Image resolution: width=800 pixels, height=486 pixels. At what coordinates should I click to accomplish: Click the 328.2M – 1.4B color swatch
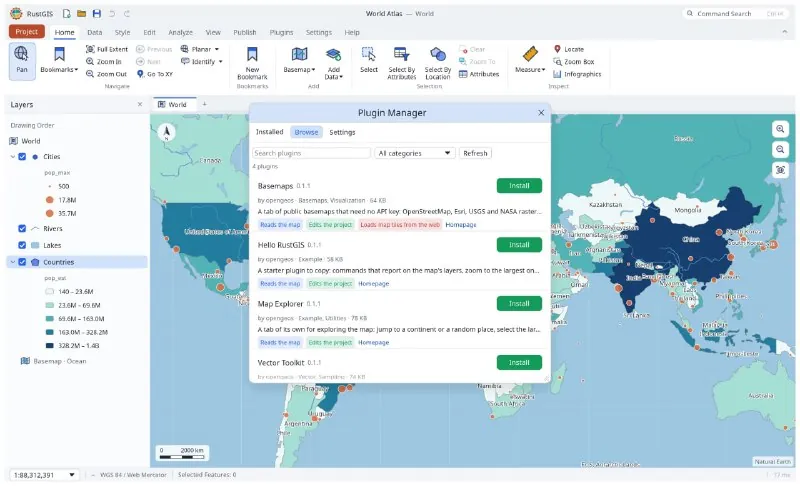(49, 346)
